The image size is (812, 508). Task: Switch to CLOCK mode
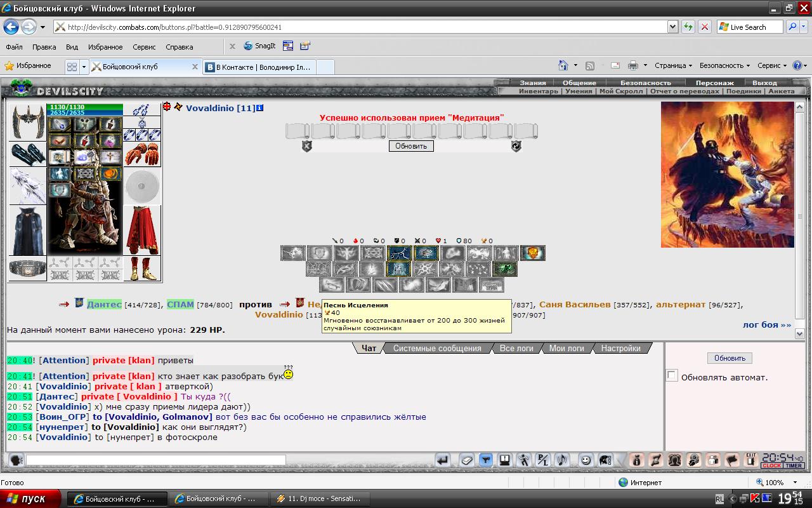coord(771,465)
